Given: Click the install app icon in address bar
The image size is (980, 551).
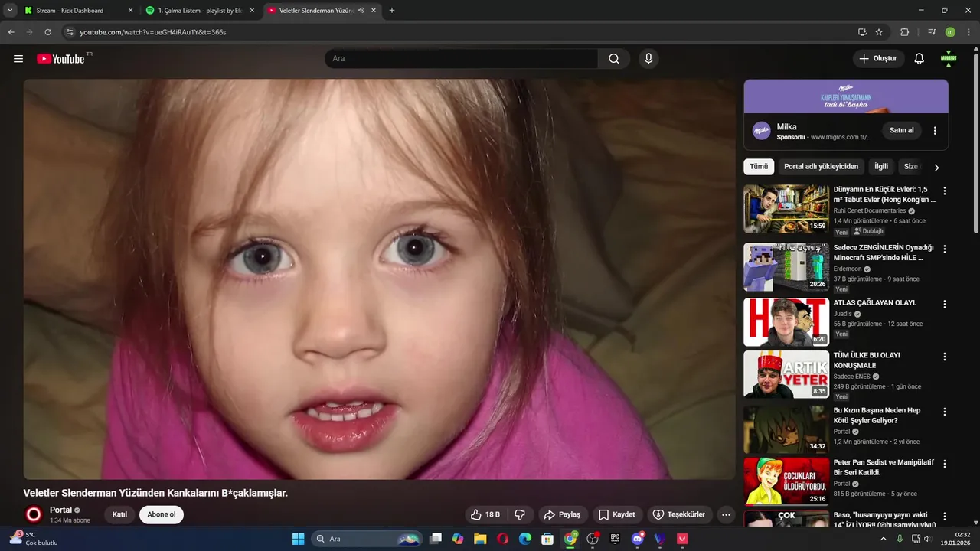Looking at the screenshot, I should (x=862, y=32).
